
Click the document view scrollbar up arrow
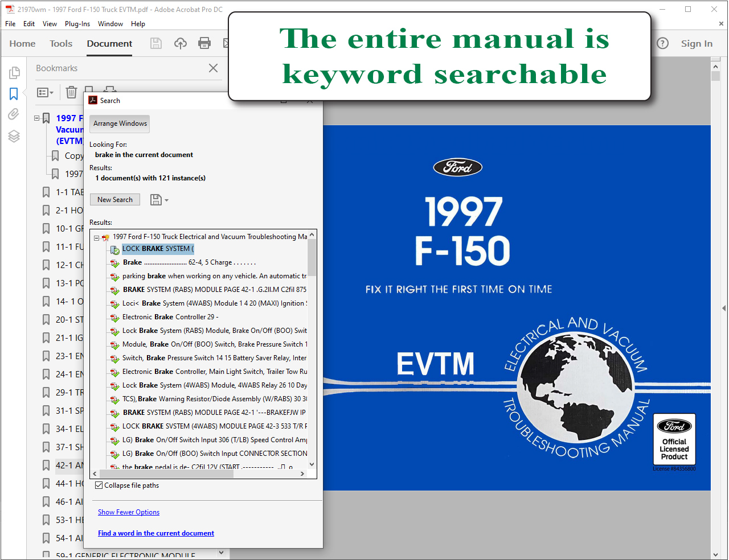tap(715, 67)
